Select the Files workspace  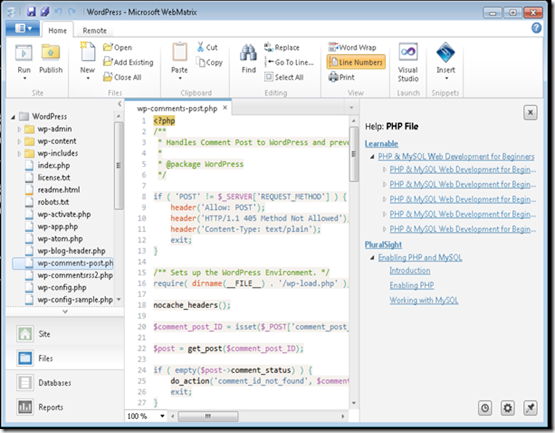coord(65,358)
